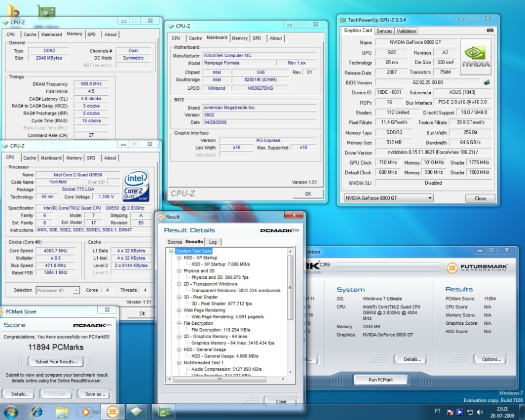
Task: Collapse the Multithreaded Test 1 node
Action: click(x=179, y=362)
